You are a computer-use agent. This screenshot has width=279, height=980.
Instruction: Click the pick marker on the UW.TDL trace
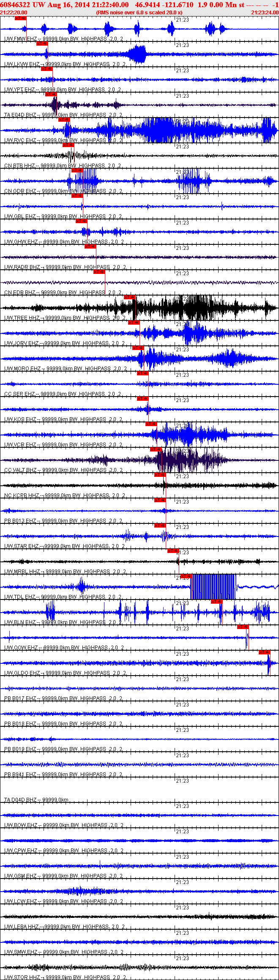[x=186, y=576]
